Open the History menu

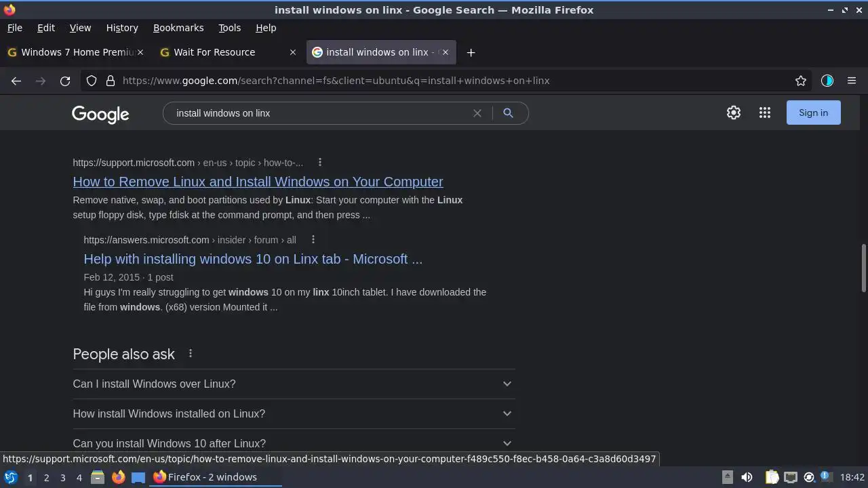[x=122, y=28]
